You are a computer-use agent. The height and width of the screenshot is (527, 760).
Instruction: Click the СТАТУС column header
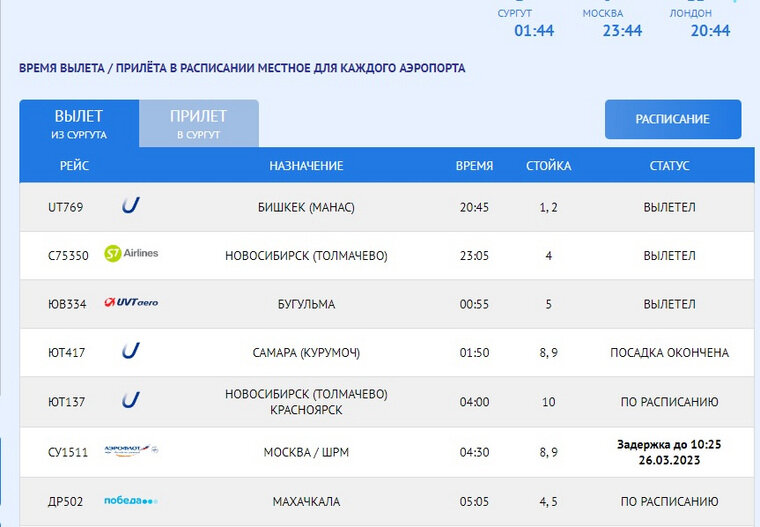pos(669,166)
